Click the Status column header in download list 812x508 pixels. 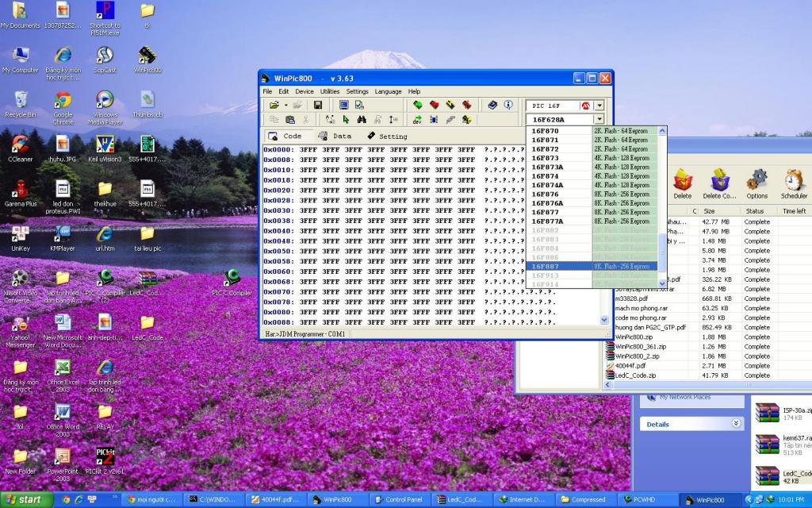click(759, 211)
